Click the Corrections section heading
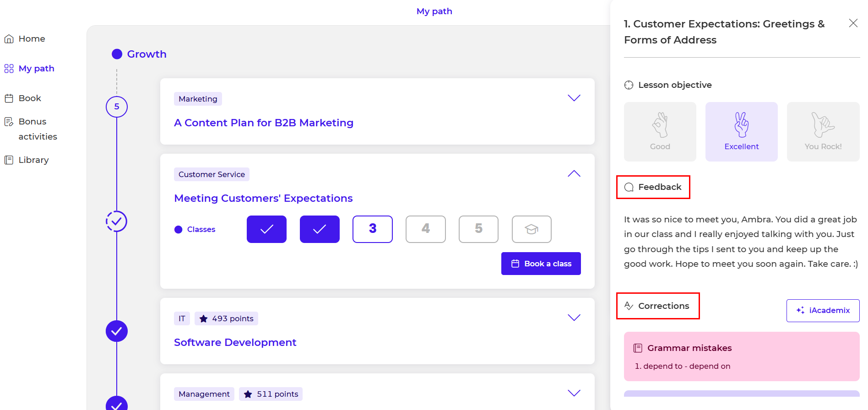868x410 pixels. pos(663,306)
